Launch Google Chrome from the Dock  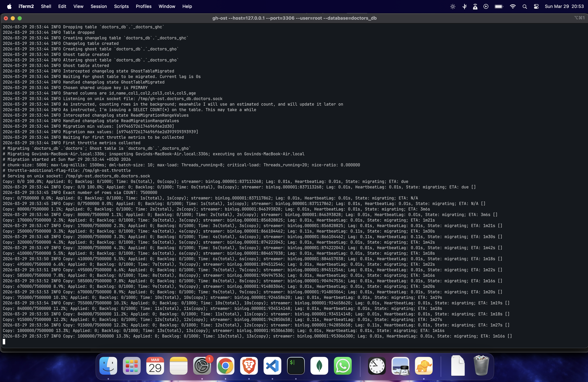point(225,366)
